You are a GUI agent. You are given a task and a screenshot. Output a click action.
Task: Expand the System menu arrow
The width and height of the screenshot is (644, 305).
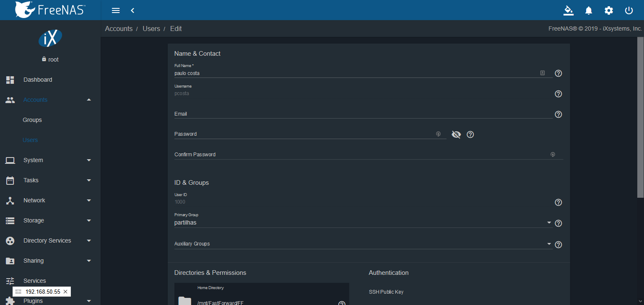pos(89,160)
